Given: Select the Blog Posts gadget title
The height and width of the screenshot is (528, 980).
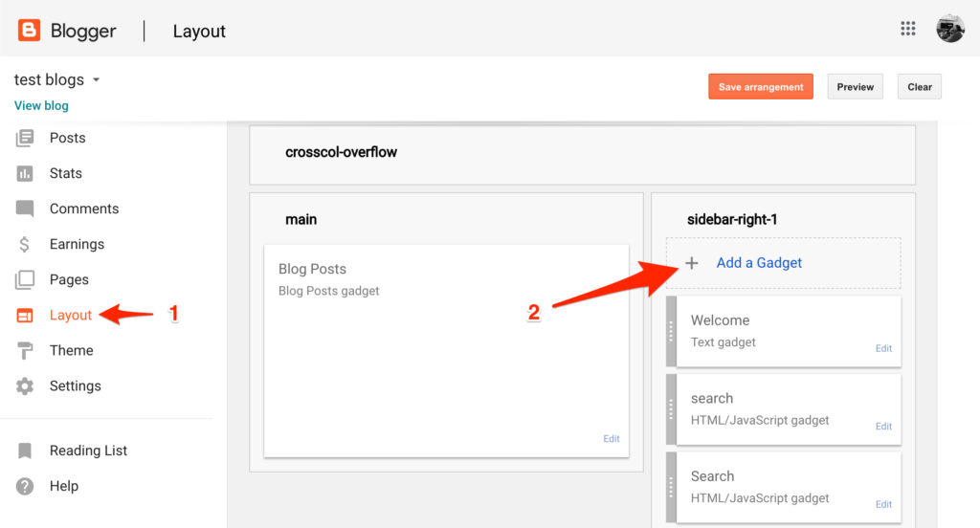Looking at the screenshot, I should pyautogui.click(x=312, y=269).
